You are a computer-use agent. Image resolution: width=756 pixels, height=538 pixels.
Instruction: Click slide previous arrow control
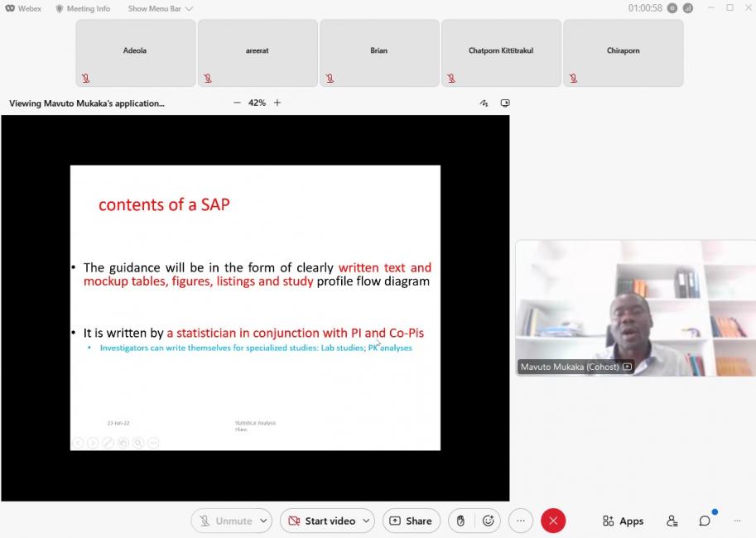(78, 443)
